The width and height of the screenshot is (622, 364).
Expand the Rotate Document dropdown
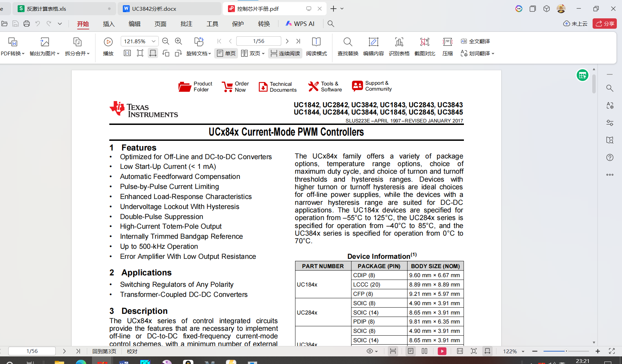(x=199, y=53)
